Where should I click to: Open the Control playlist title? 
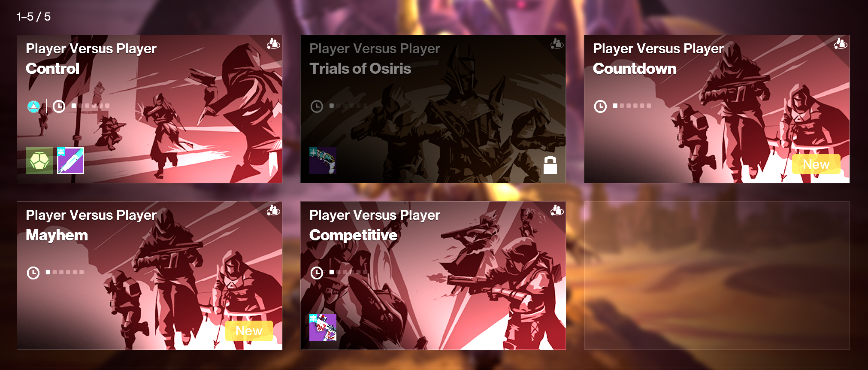pyautogui.click(x=53, y=69)
